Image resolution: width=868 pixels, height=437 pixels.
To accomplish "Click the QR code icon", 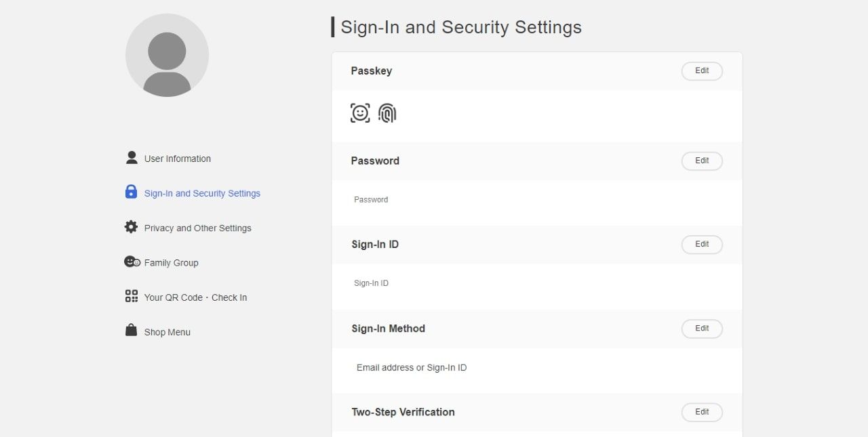I will click(132, 296).
